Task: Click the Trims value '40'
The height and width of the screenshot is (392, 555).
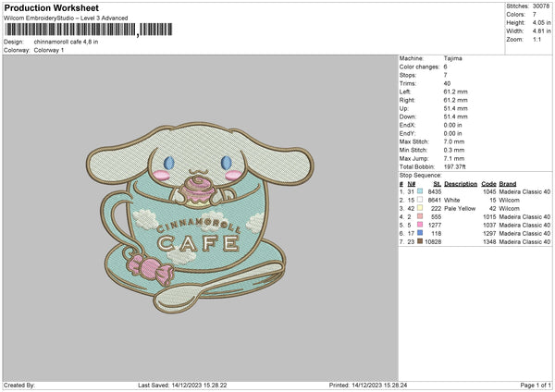Action: 447,83
